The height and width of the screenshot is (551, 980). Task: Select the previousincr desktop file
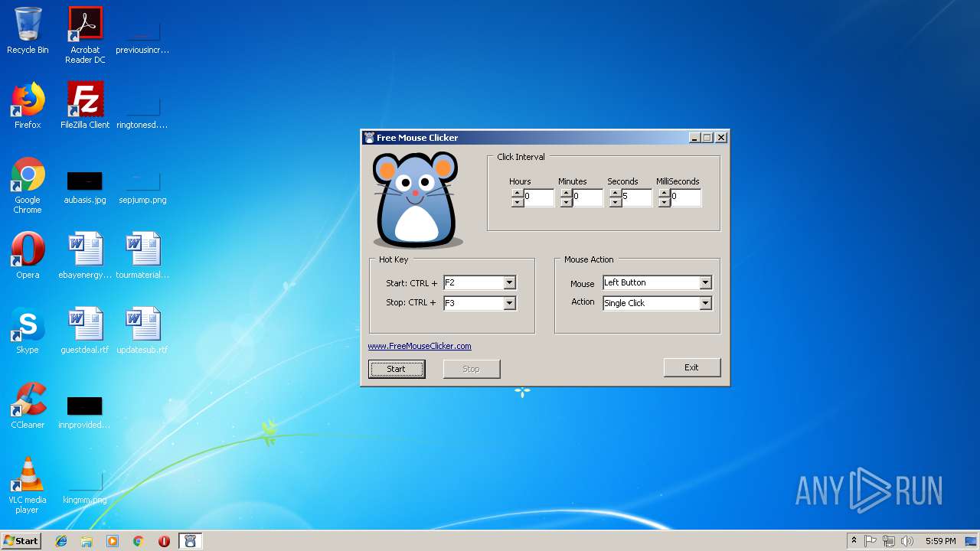pyautogui.click(x=142, y=35)
